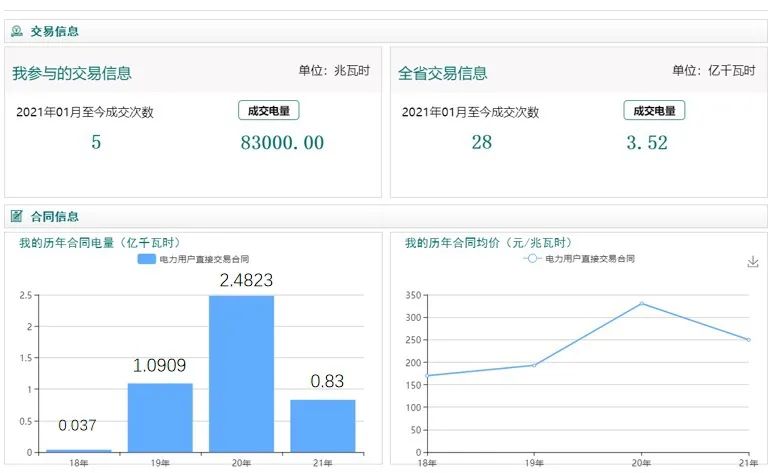Click province traded volume value 3.52
This screenshot has width=775, height=473.
[x=647, y=143]
